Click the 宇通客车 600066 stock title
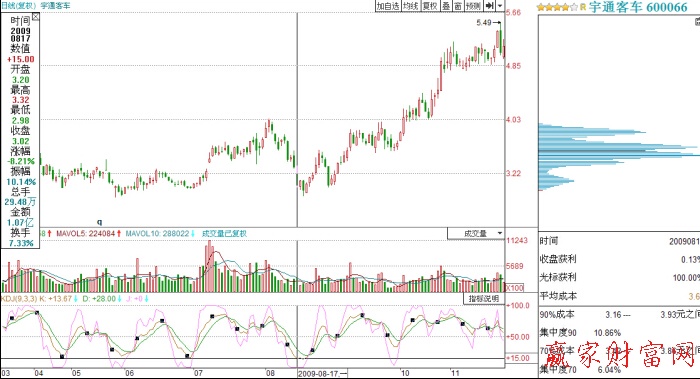Image resolution: width=700 pixels, height=379 pixels. [638, 7]
